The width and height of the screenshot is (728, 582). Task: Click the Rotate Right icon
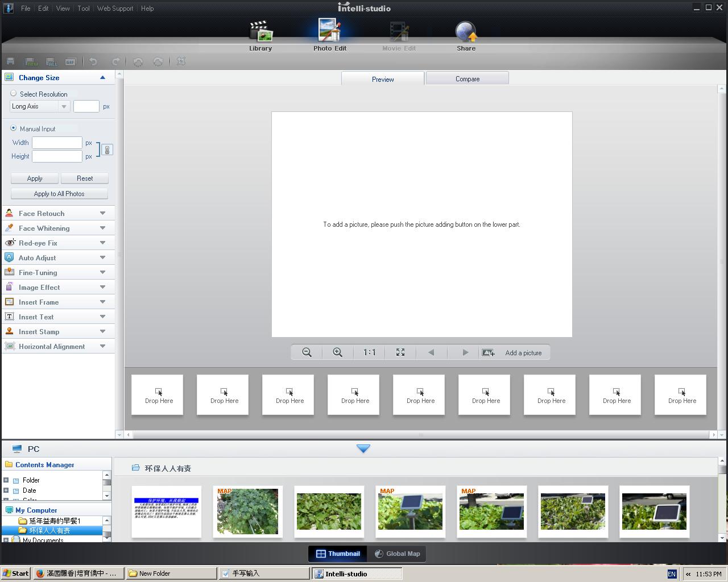tap(158, 61)
